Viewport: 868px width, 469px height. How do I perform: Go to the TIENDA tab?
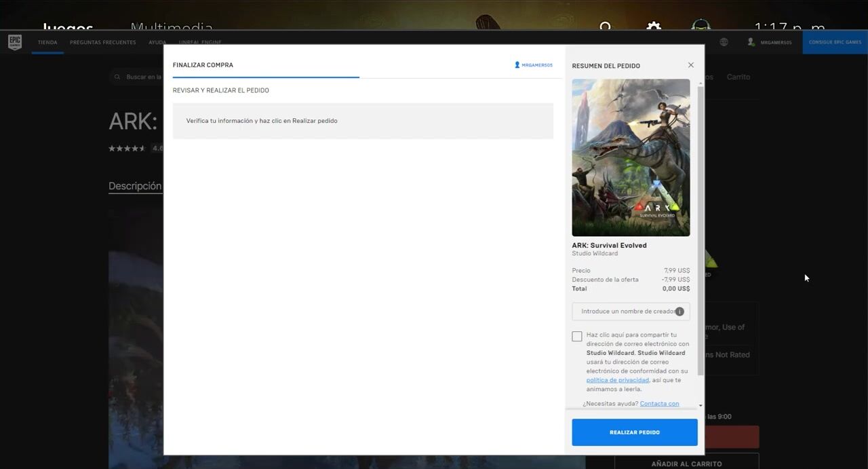tap(47, 42)
